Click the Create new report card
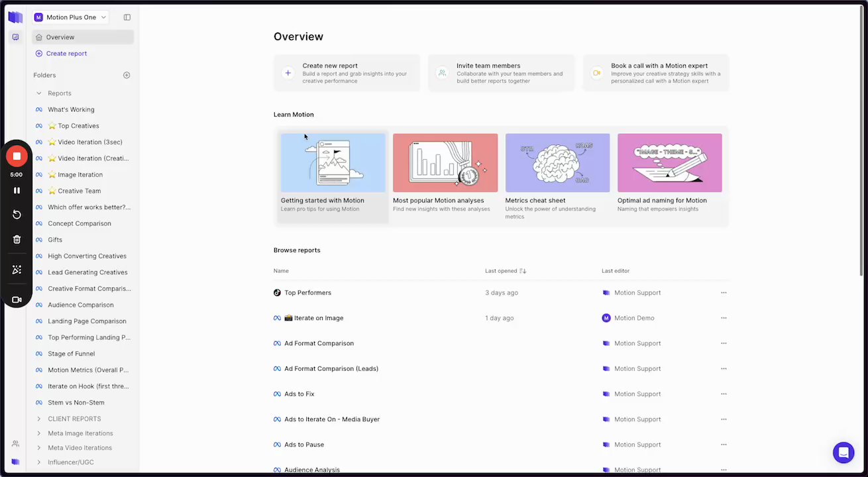The image size is (868, 477). 347,73
